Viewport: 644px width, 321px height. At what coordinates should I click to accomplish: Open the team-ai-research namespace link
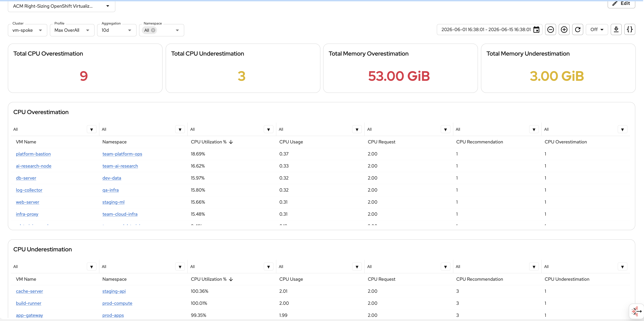[x=120, y=166]
